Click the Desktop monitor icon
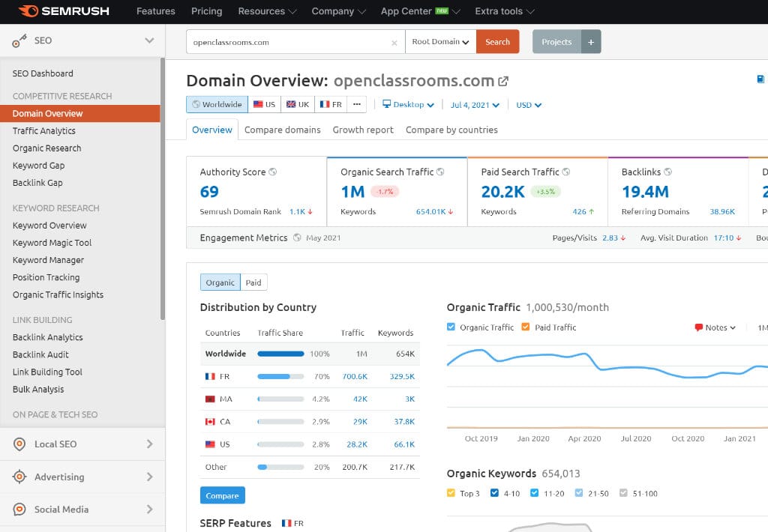The image size is (768, 532). 386,103
